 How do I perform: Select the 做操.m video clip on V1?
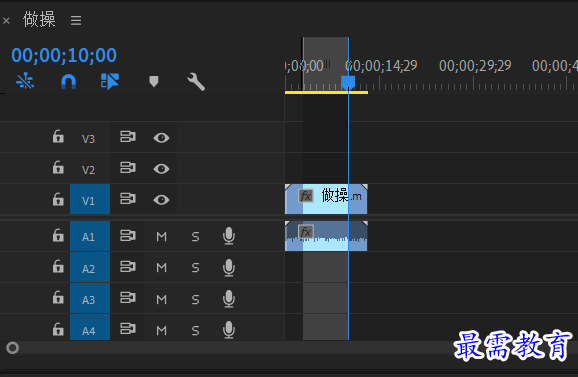tap(326, 199)
